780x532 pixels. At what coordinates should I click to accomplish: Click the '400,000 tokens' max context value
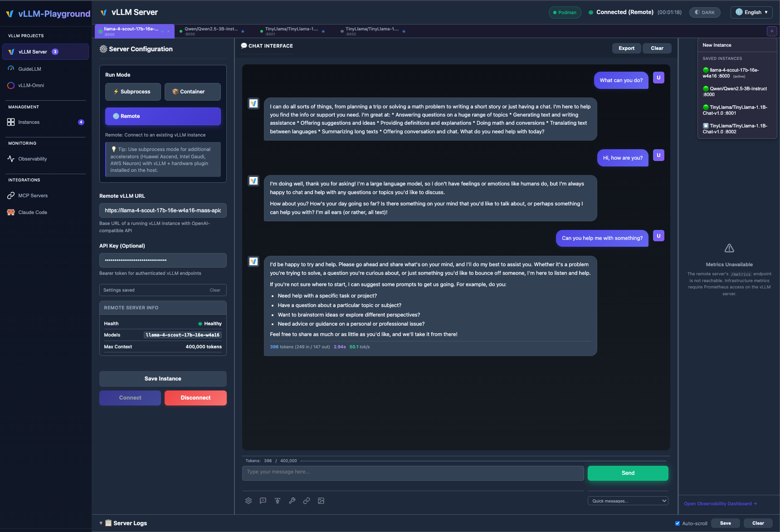[x=204, y=347]
